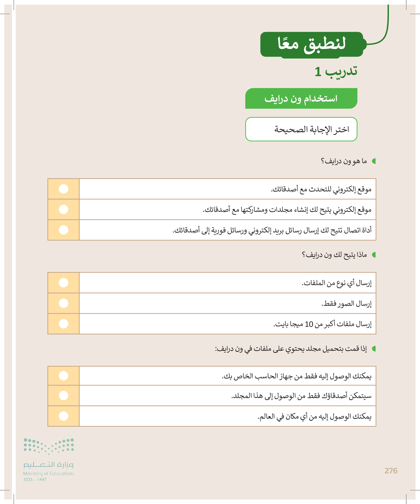420x504 pixels.
Task: Select radio for 'إرسال أي نوع من الملفات'
Action: (x=63, y=283)
